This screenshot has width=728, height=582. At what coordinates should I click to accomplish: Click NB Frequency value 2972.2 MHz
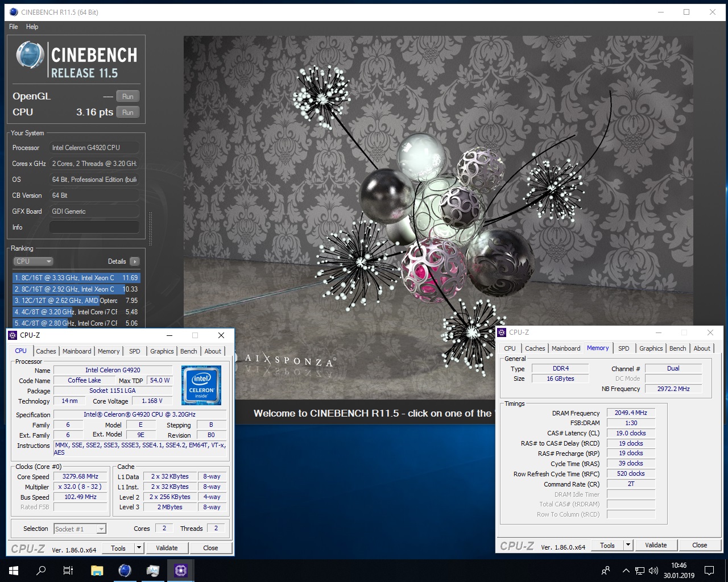click(673, 389)
